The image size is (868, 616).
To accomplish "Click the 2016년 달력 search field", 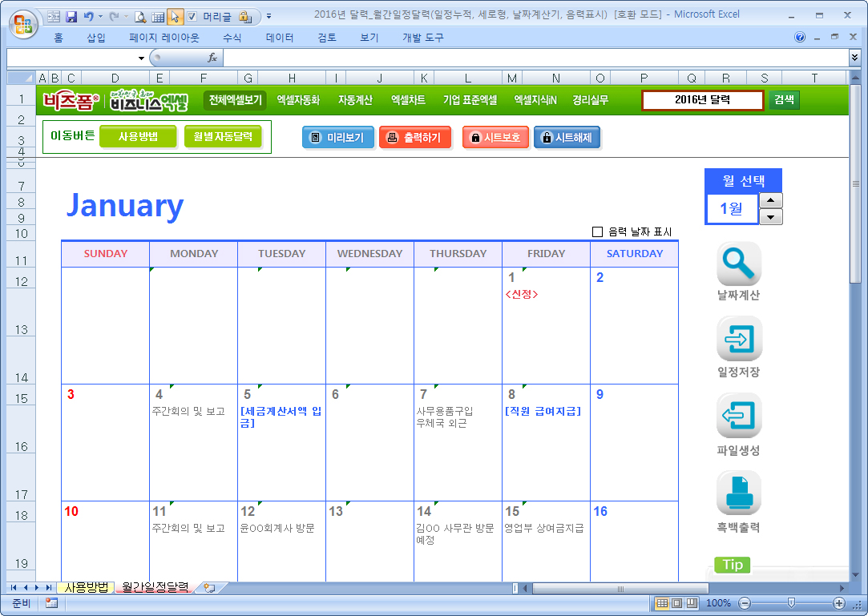I will (702, 100).
